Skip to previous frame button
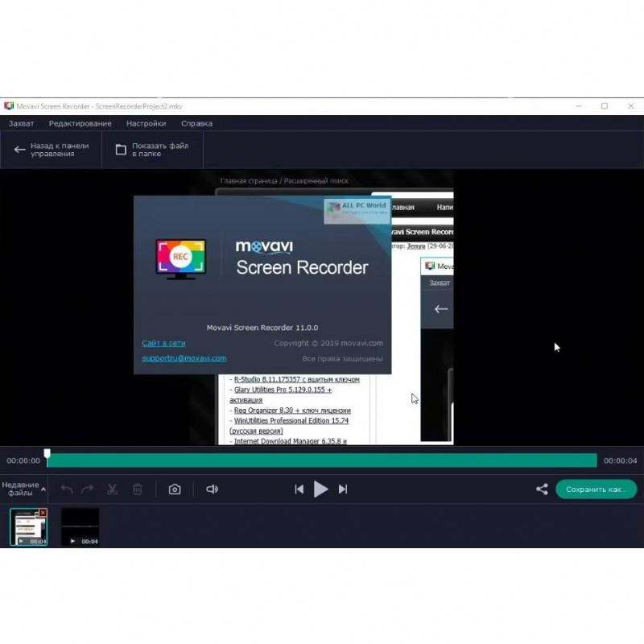 [299, 489]
